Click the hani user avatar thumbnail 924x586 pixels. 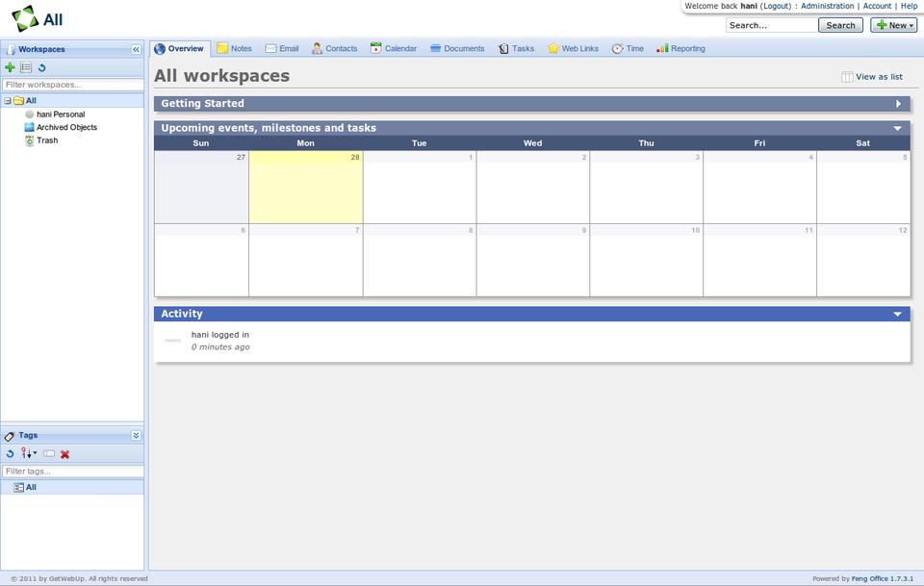[172, 341]
